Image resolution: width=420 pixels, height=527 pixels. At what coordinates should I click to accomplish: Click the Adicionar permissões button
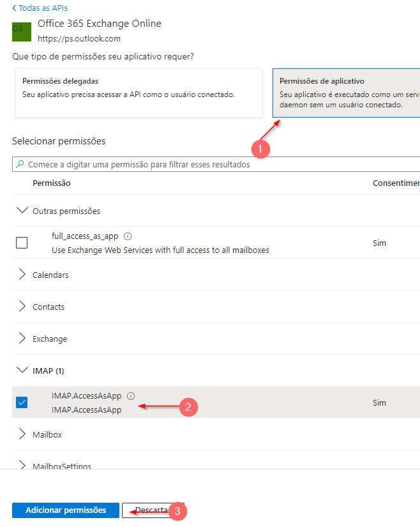tap(66, 510)
